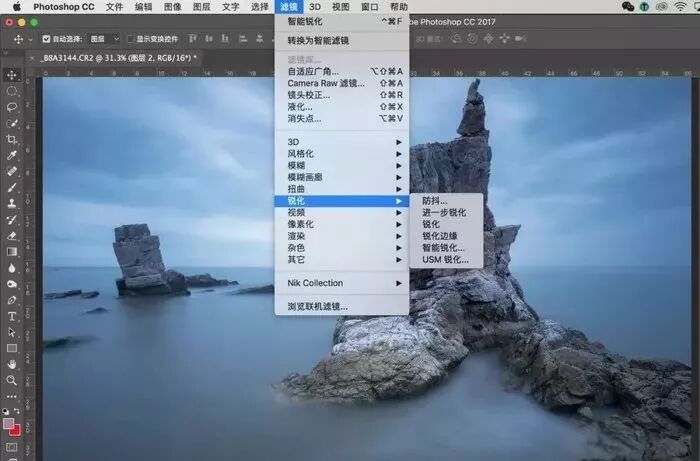This screenshot has width=700, height=461.
Task: Choose 自适应广角... filter
Action: point(342,71)
